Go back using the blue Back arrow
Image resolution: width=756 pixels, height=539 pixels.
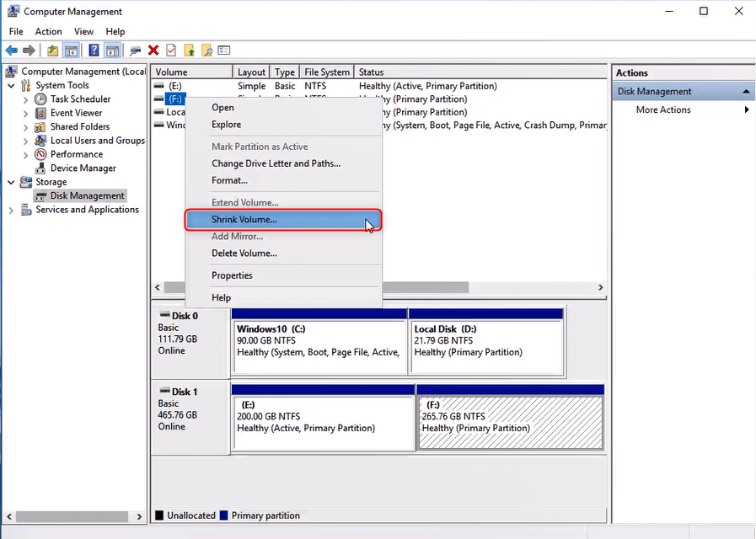(12, 50)
